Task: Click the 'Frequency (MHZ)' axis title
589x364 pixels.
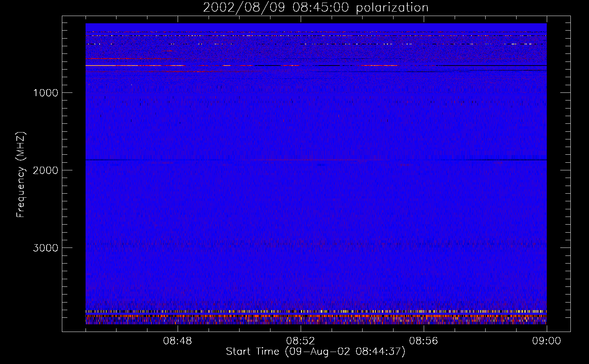Action: click(21, 175)
